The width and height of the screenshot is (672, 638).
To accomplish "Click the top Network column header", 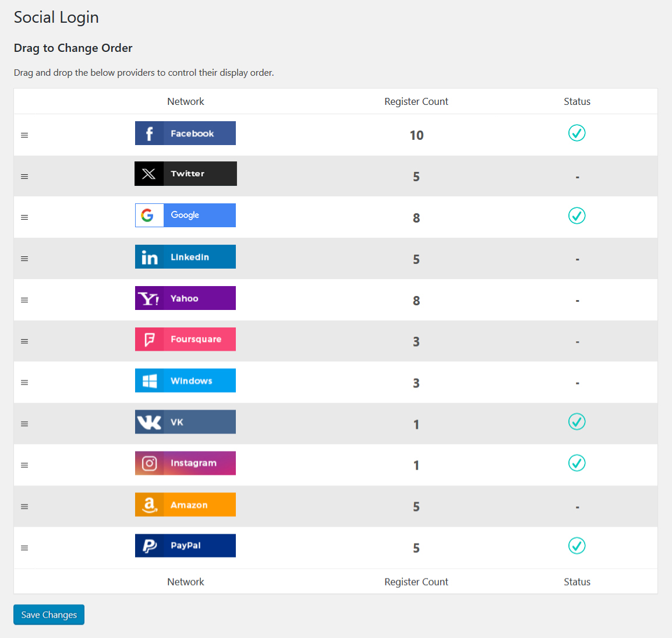I will point(186,101).
